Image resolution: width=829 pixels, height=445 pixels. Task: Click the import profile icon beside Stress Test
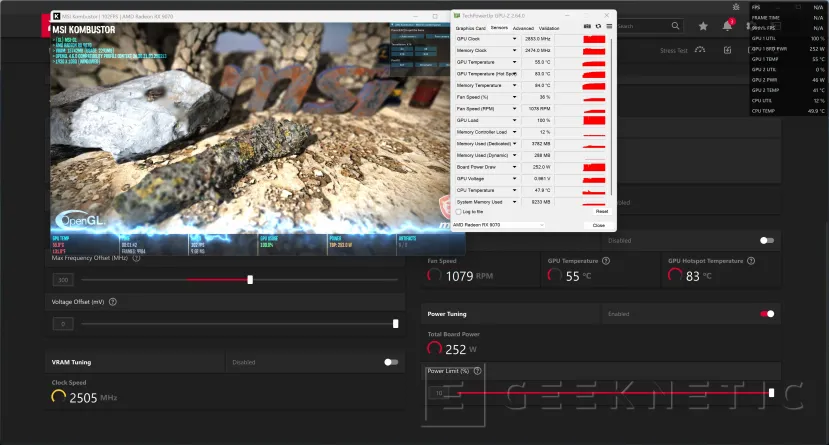click(727, 50)
